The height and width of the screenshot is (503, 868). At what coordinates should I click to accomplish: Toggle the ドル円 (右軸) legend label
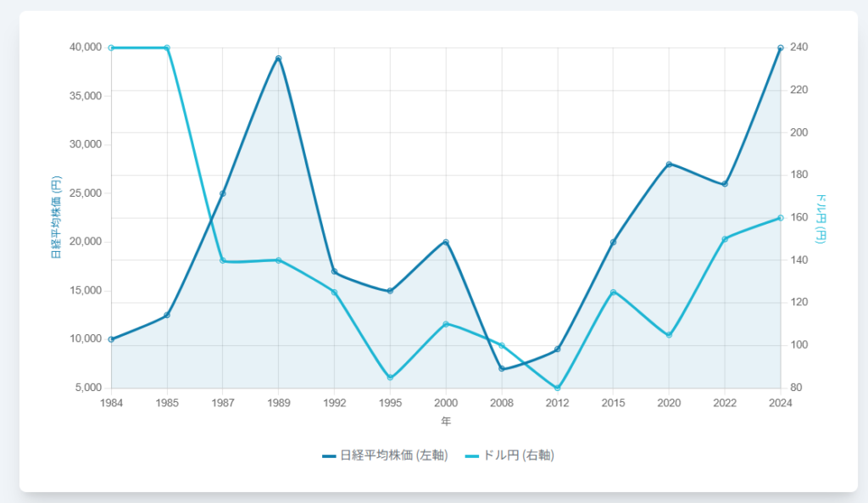click(x=518, y=455)
